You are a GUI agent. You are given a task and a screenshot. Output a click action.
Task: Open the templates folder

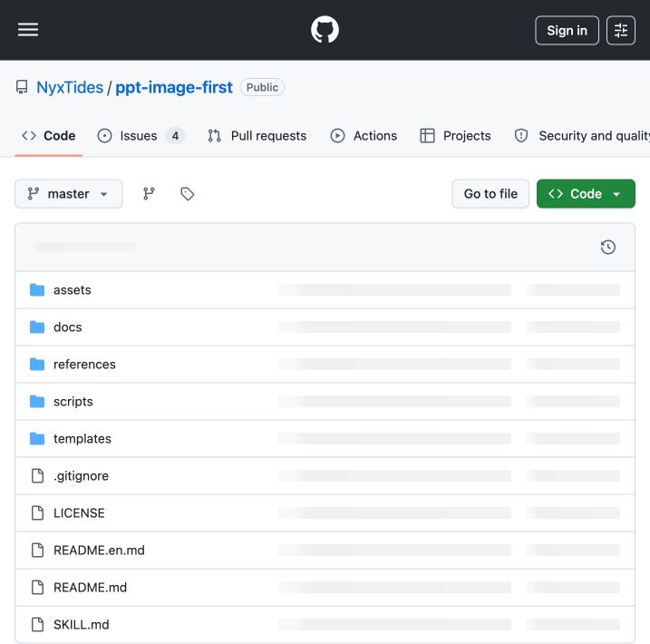[x=82, y=439]
